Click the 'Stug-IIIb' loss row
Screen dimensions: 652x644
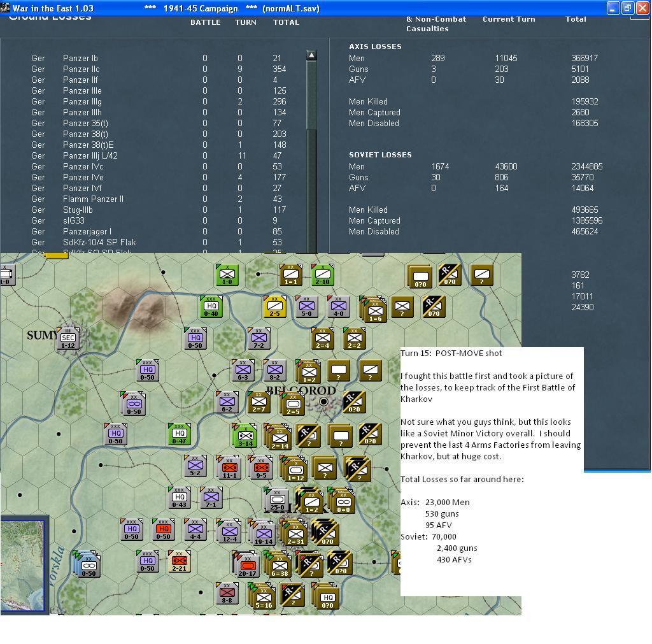[x=159, y=210]
